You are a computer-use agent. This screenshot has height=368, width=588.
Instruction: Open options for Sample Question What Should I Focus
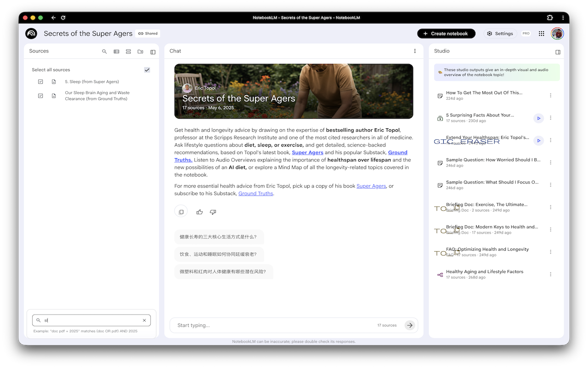(x=550, y=185)
